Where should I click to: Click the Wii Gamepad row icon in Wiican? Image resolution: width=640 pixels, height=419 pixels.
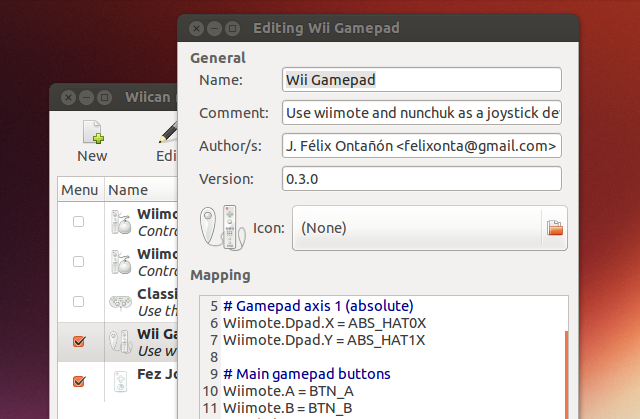pyautogui.click(x=120, y=342)
